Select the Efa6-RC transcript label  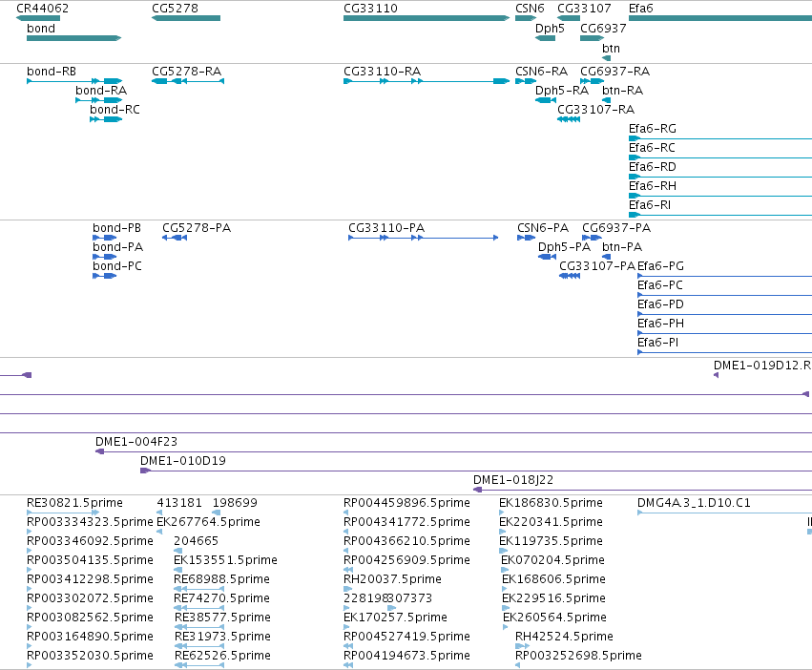[x=652, y=148]
